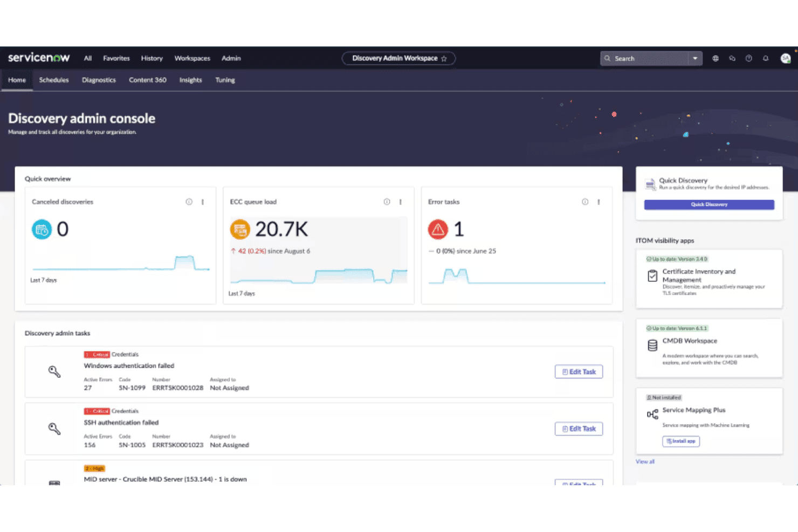Open the Admin menu
The width and height of the screenshot is (798, 532).
point(231,58)
